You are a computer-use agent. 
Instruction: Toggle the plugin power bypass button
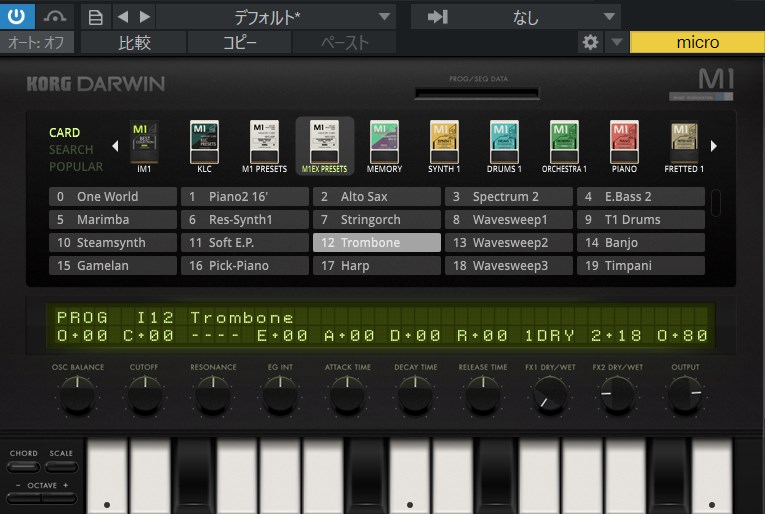click(17, 16)
